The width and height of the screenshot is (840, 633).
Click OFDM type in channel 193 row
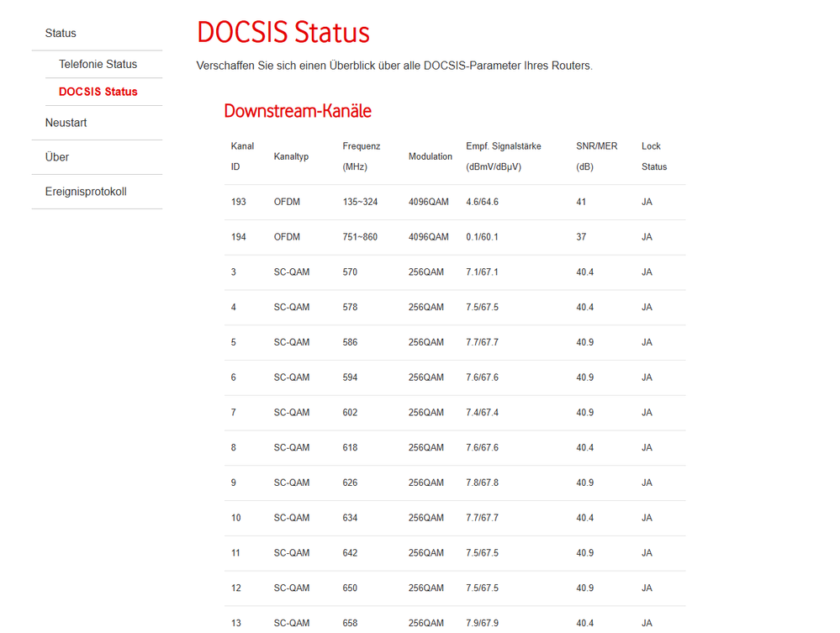point(287,202)
